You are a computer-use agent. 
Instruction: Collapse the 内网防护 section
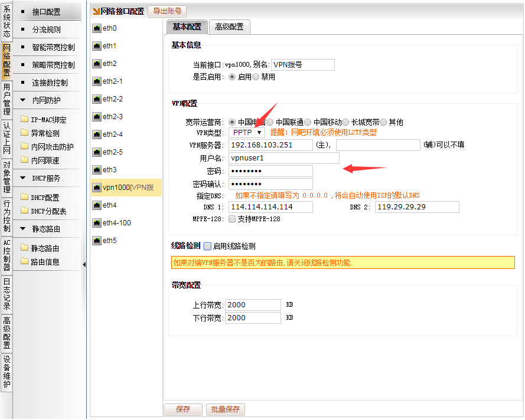point(23,100)
